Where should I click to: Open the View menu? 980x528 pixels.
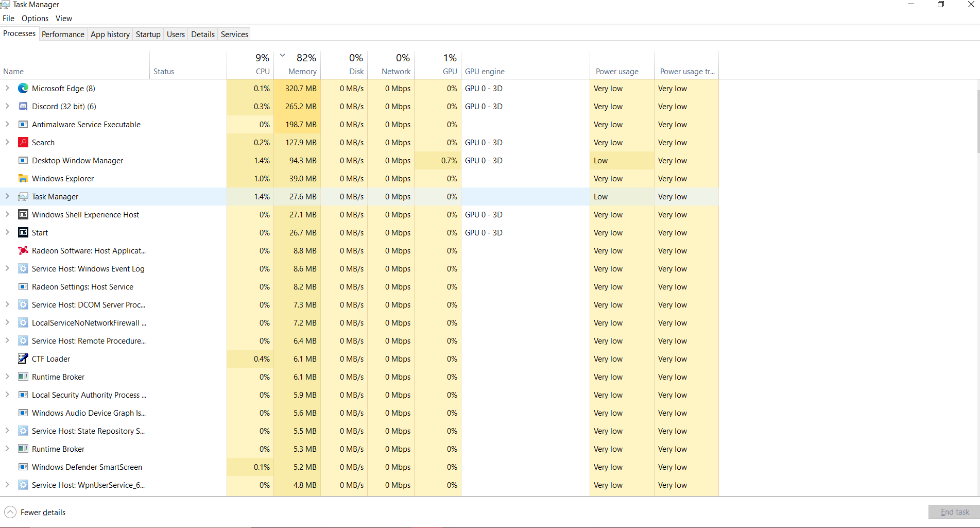64,19
